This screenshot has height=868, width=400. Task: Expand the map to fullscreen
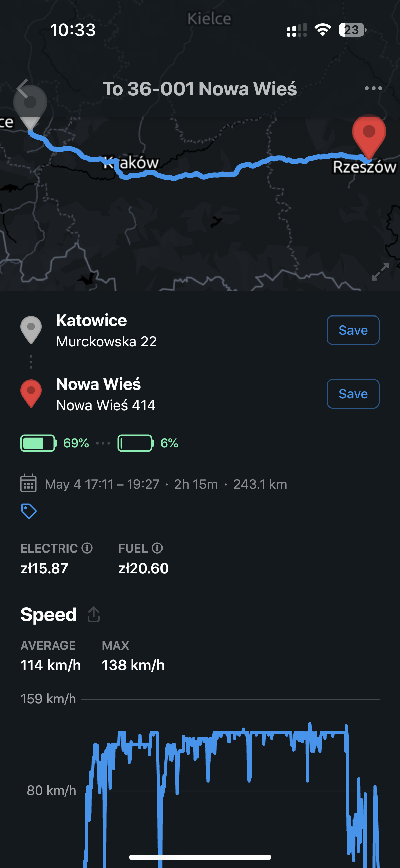pos(380,271)
